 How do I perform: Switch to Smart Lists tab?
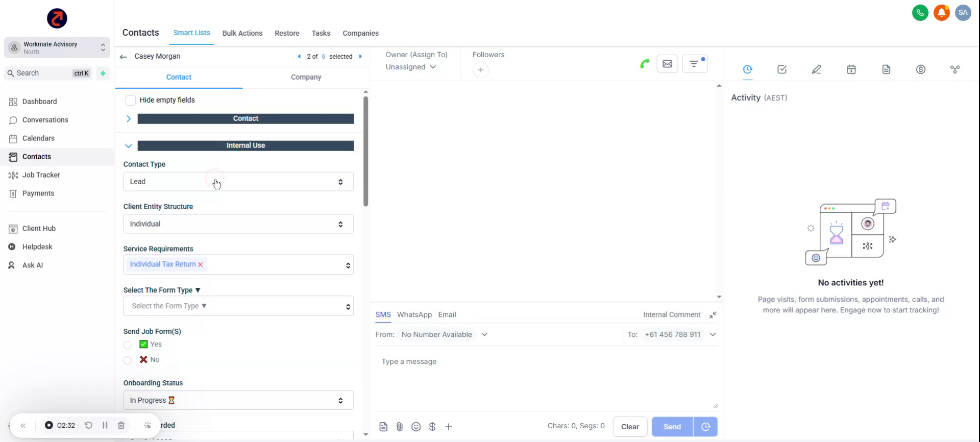coord(191,33)
